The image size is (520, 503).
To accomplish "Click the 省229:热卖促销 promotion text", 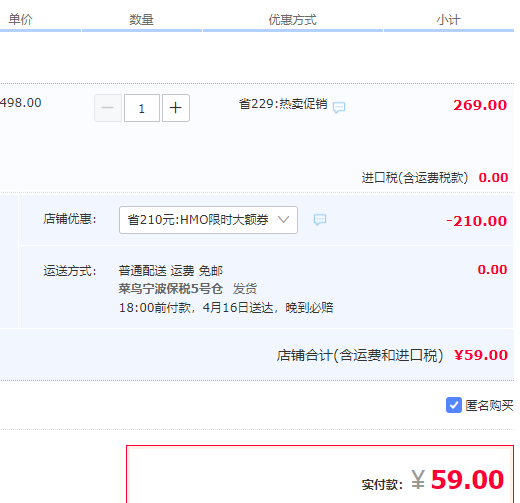I will click(283, 104).
